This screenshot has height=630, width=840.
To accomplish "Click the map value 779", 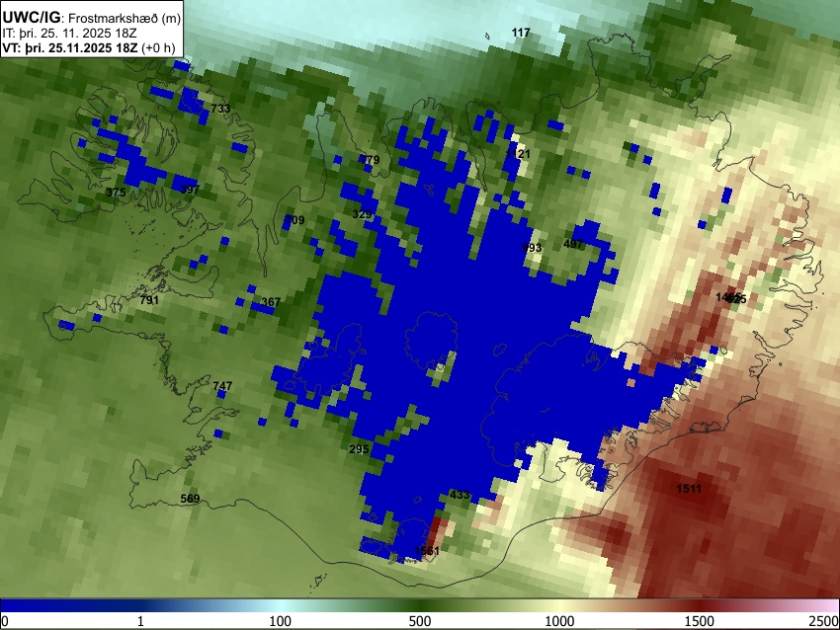I will click(x=370, y=160).
